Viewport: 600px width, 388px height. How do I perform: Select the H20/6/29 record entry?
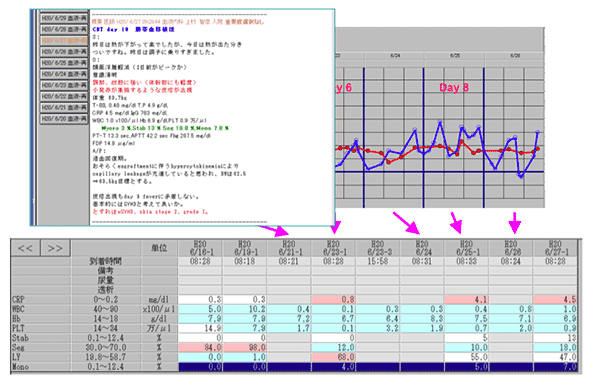tap(64, 18)
